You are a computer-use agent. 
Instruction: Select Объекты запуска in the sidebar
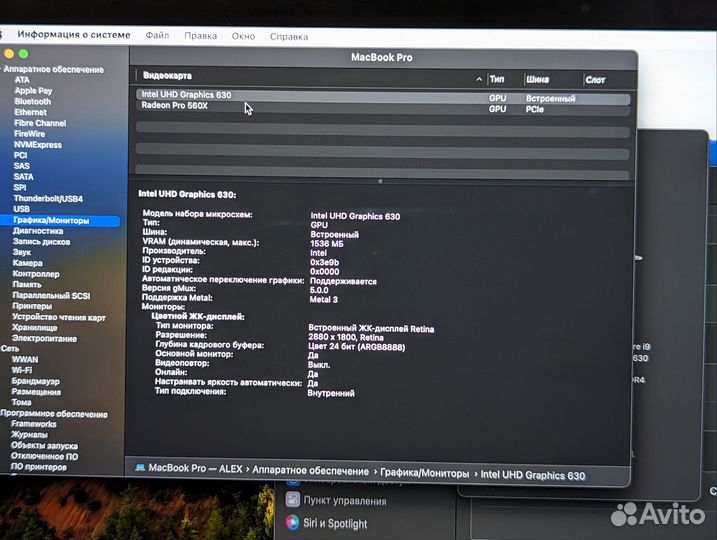click(x=44, y=445)
